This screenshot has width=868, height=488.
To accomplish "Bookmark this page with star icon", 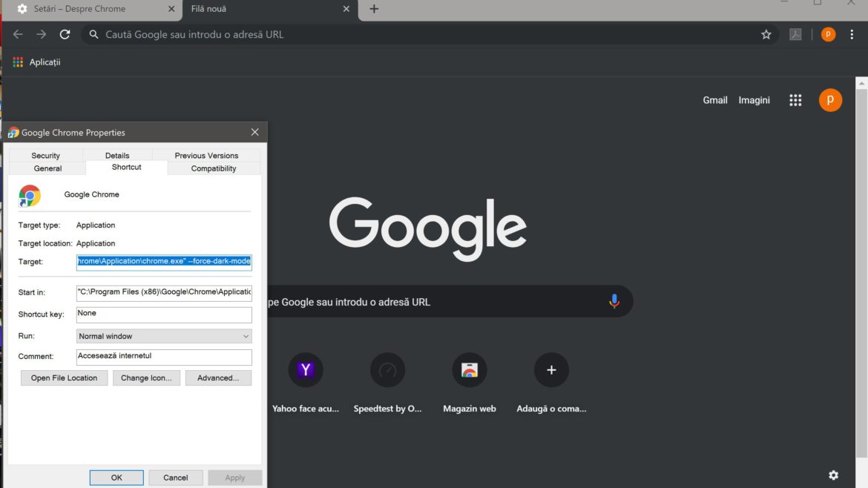I will point(766,34).
